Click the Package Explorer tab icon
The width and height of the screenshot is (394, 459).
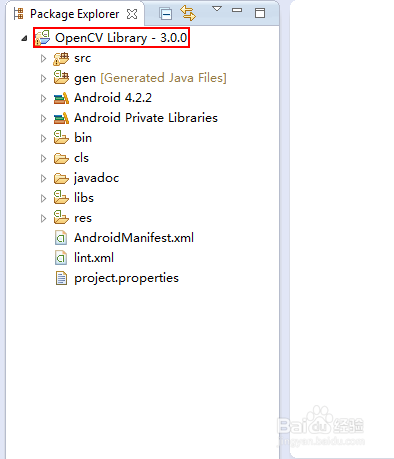point(19,14)
